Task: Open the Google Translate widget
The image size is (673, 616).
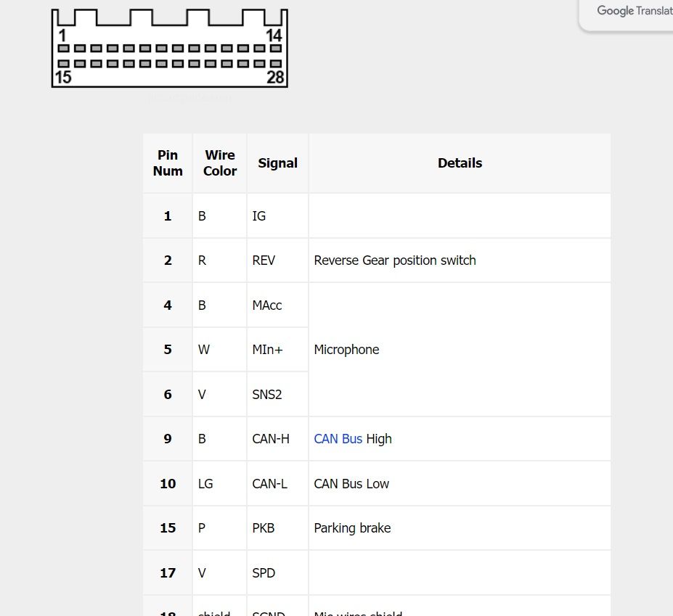Action: [627, 15]
